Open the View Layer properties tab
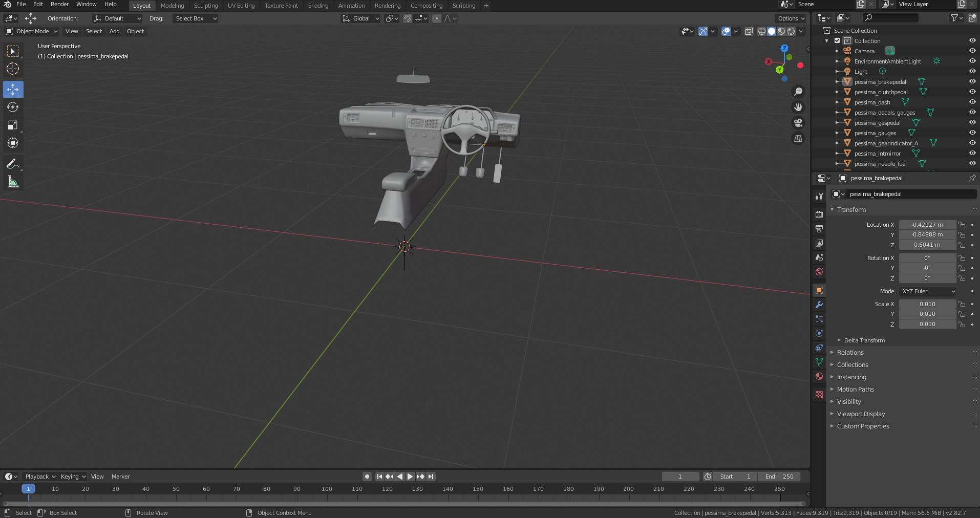The height and width of the screenshot is (518, 980). tap(819, 243)
